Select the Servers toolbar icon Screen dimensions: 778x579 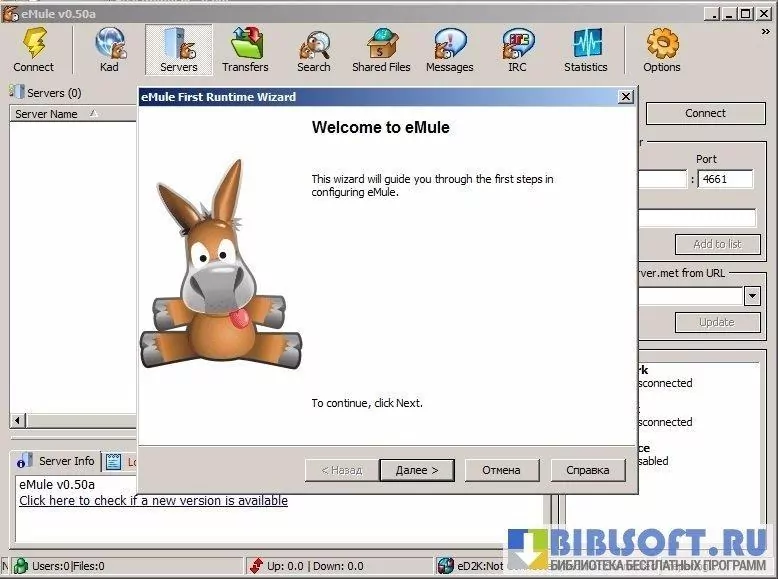tap(179, 50)
